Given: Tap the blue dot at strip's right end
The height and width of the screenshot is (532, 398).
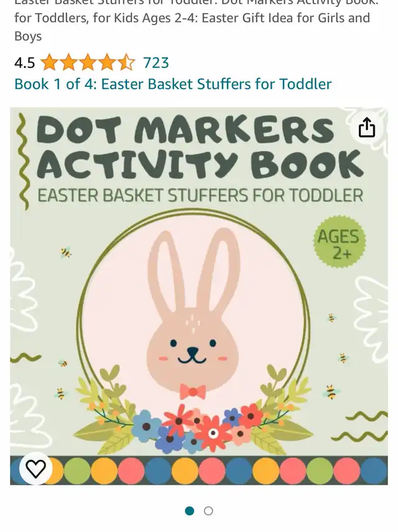Looking at the screenshot, I should coord(374,470).
